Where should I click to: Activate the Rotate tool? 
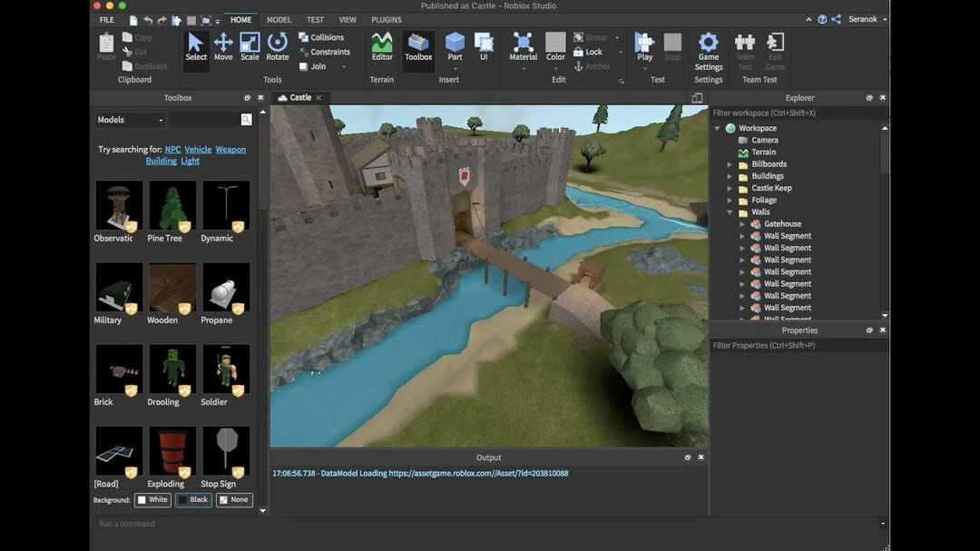277,47
